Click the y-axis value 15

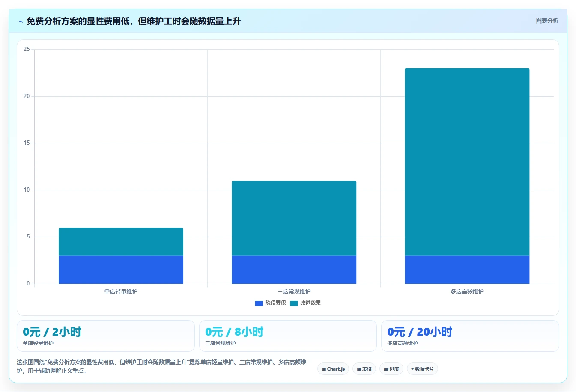pos(27,143)
